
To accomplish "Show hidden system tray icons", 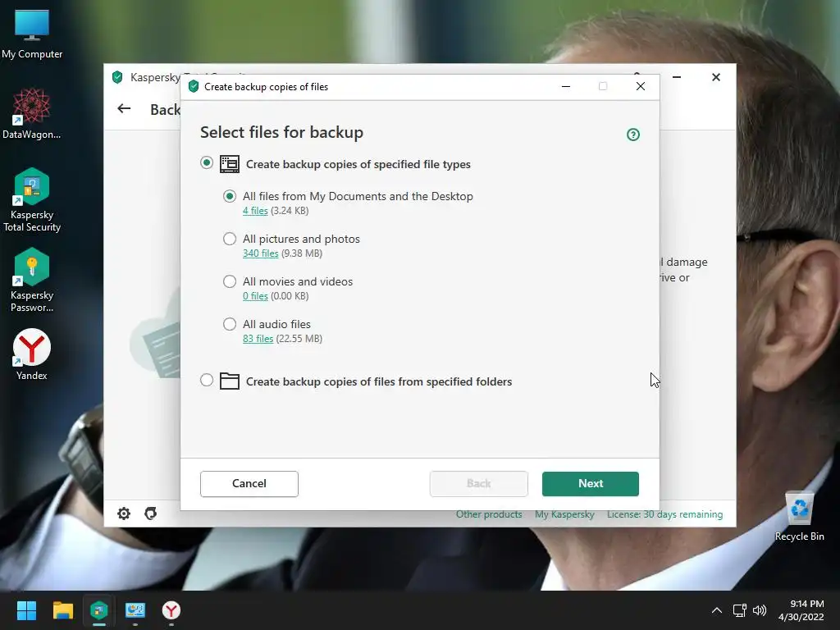I will click(x=717, y=610).
